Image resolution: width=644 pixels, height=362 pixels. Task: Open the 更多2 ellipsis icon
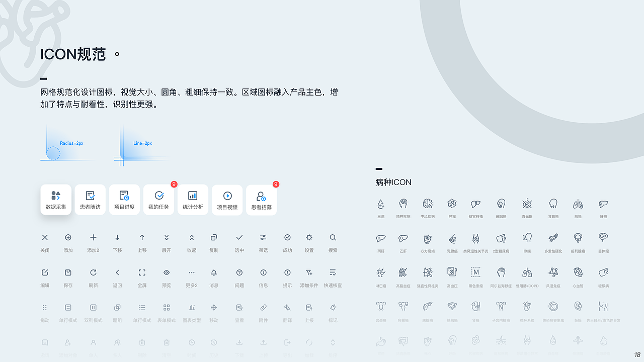[192, 273]
